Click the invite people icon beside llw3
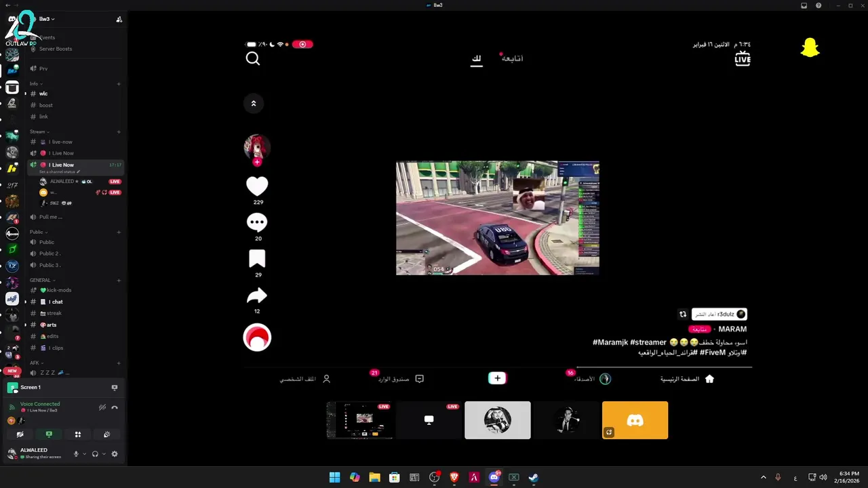868x488 pixels. [119, 19]
